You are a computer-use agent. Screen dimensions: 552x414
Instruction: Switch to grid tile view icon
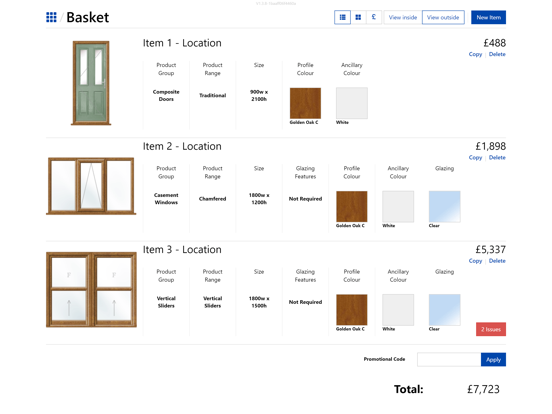click(358, 17)
